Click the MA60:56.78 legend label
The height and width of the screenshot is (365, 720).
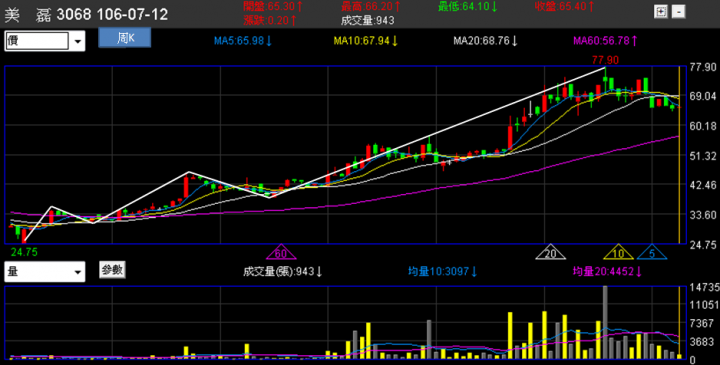pyautogui.click(x=606, y=41)
